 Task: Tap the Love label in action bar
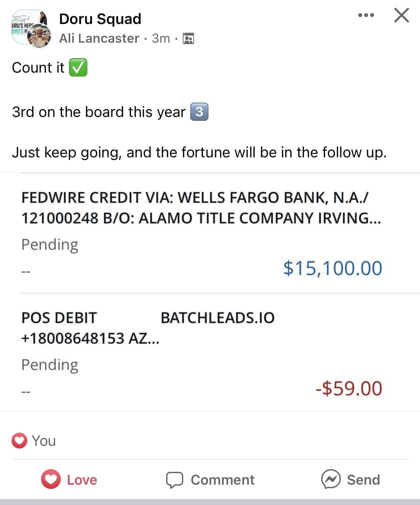[82, 480]
